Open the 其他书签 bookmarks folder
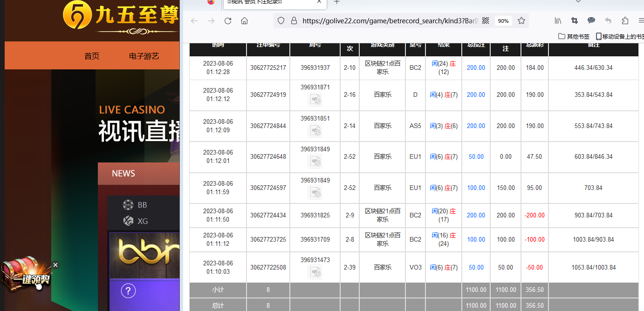Viewport: 644px width, 311px height. point(574,36)
